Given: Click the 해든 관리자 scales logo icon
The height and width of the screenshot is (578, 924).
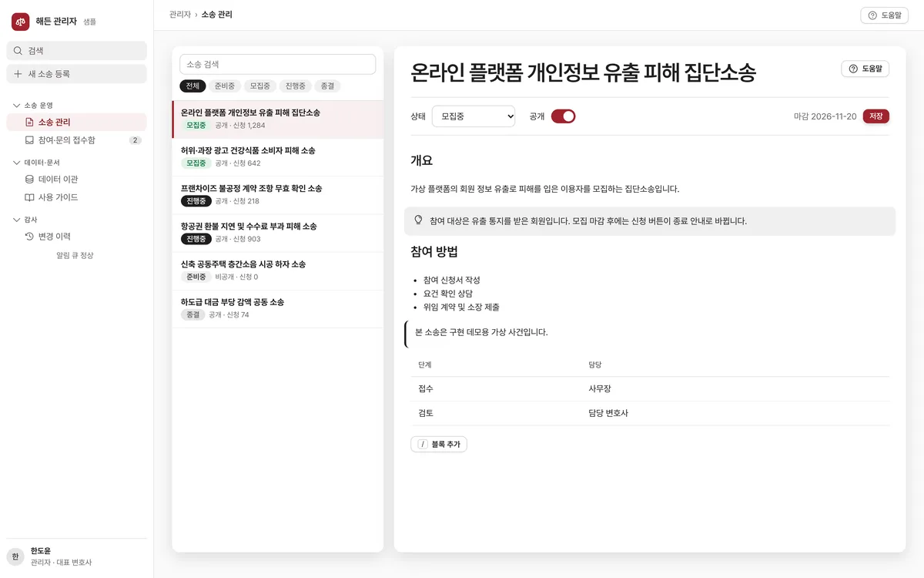Looking at the screenshot, I should 20,22.
